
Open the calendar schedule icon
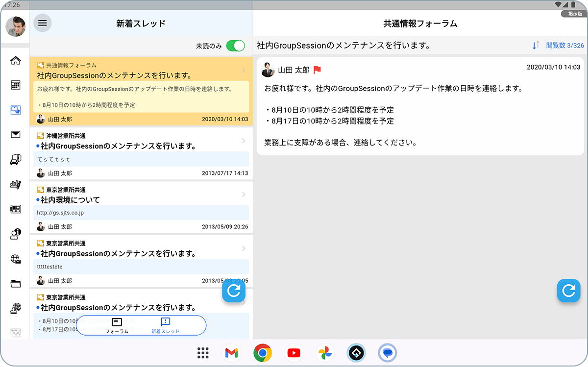pyautogui.click(x=16, y=85)
